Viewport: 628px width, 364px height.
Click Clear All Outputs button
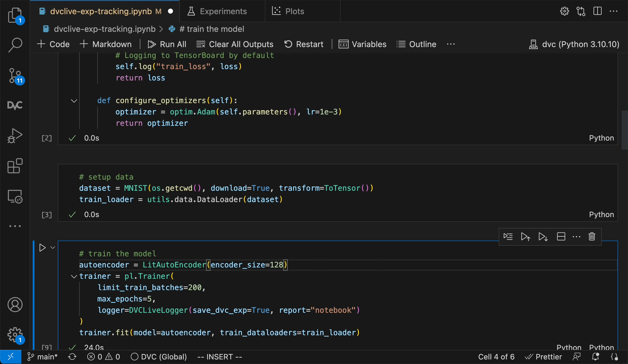(x=235, y=44)
